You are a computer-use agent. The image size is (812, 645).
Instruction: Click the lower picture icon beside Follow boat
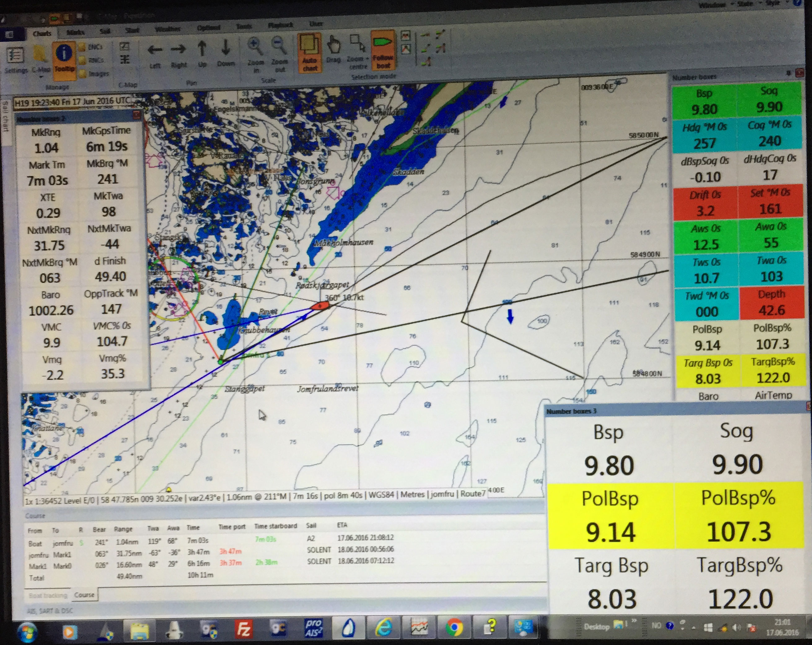406,49
